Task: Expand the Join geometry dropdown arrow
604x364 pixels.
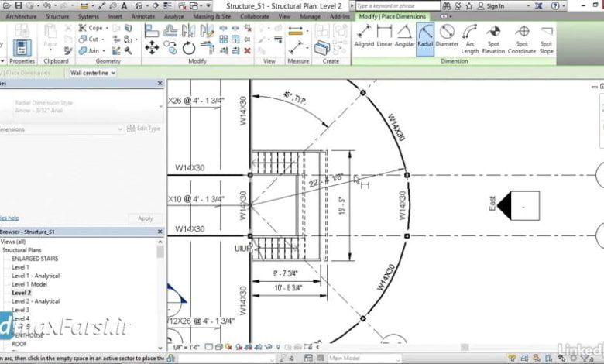Action: coord(104,51)
